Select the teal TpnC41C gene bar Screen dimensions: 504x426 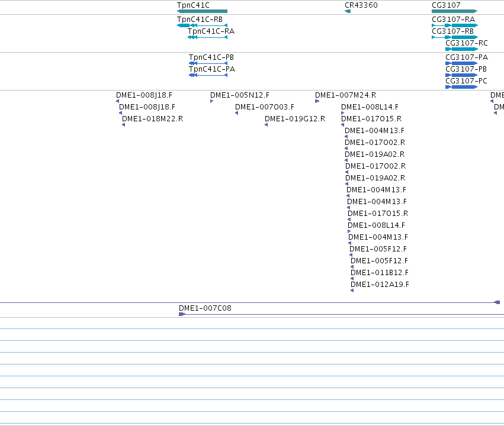click(x=202, y=11)
